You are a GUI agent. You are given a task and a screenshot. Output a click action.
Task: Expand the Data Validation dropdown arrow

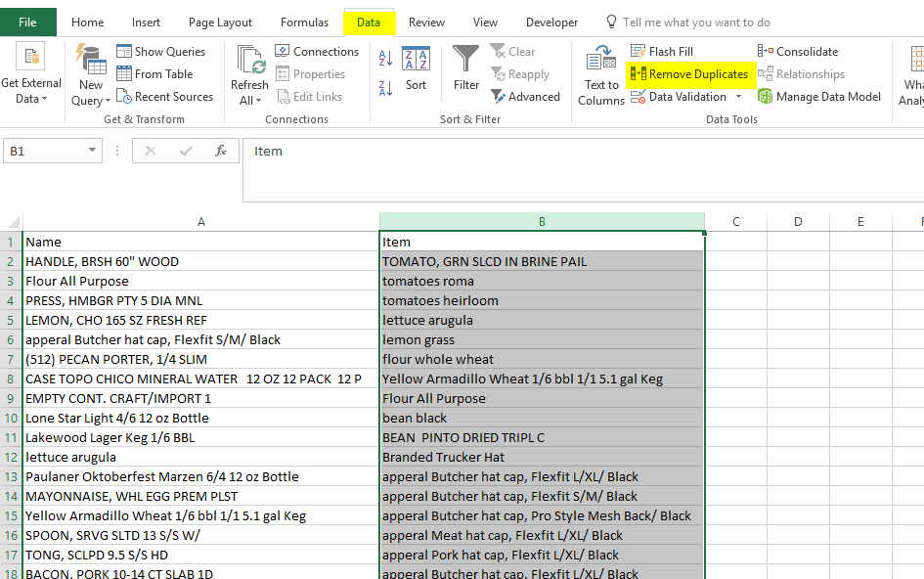738,96
